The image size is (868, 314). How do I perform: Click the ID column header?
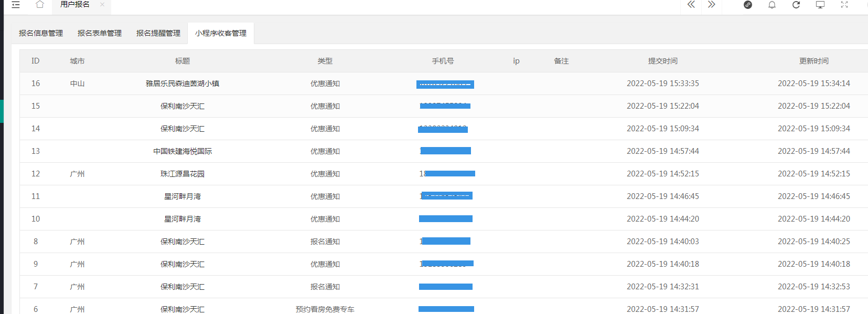(36, 61)
